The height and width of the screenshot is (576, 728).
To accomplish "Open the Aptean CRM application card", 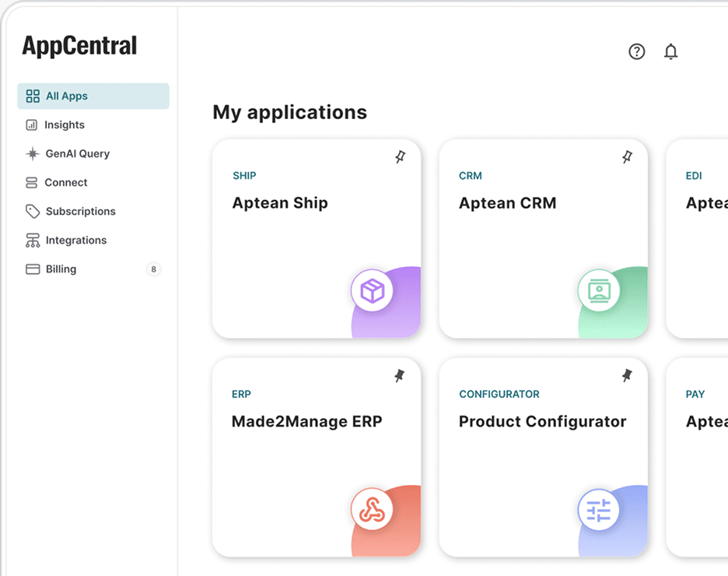I will coord(543,237).
